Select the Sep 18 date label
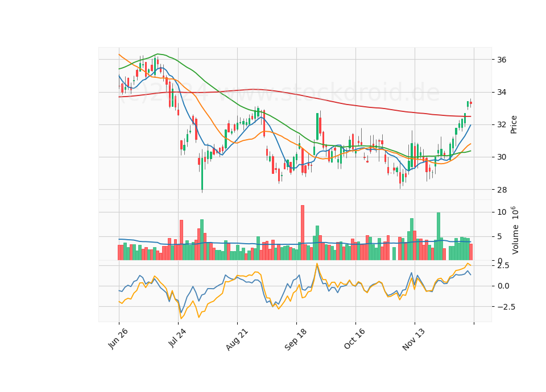546x392 pixels. click(x=296, y=340)
